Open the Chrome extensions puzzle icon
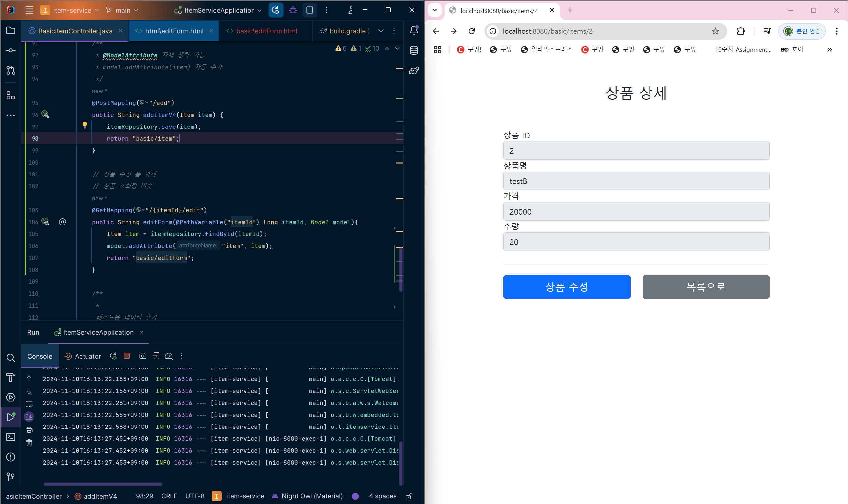The height and width of the screenshot is (504, 848). tap(740, 31)
